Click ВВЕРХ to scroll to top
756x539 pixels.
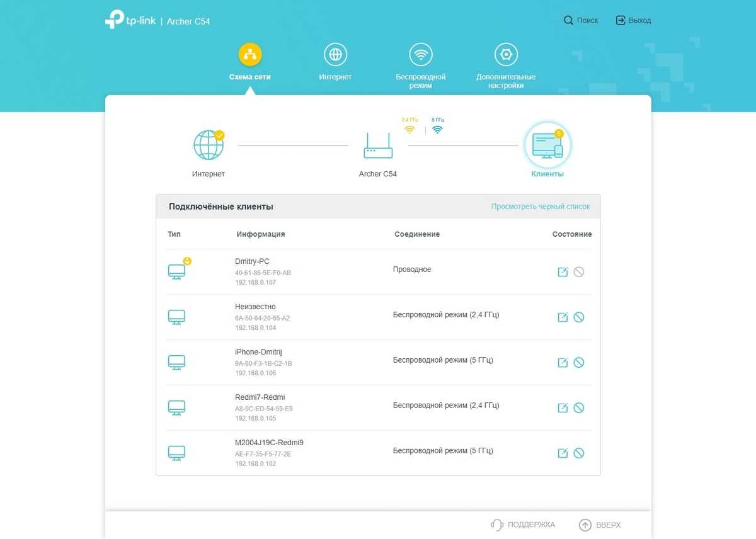[600, 525]
